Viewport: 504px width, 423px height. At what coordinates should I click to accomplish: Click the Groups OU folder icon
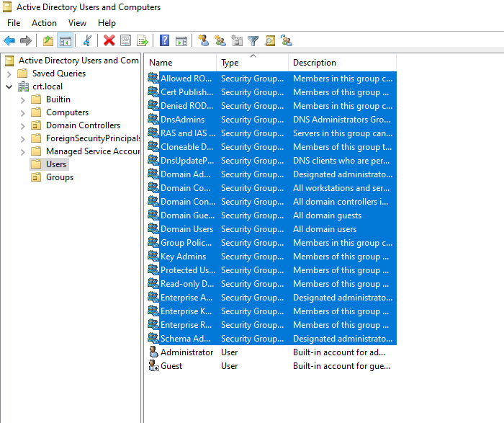pyautogui.click(x=36, y=177)
